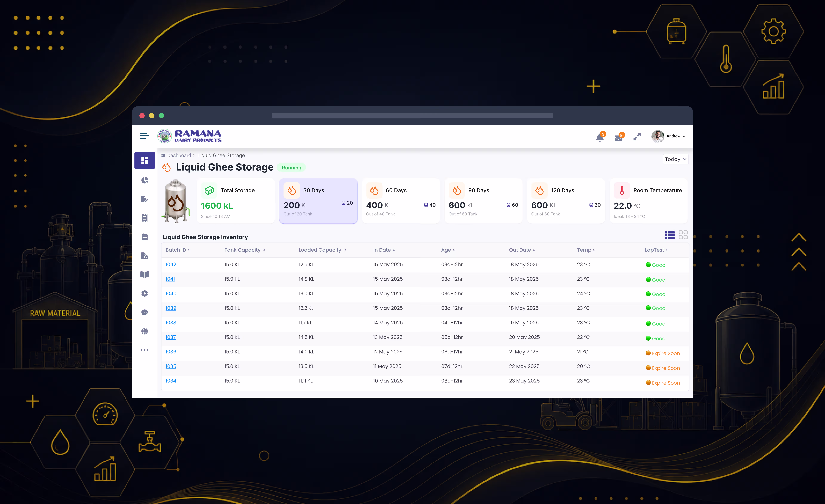Viewport: 825px width, 504px height.
Task: Open the pie chart sidebar icon
Action: pyautogui.click(x=145, y=180)
